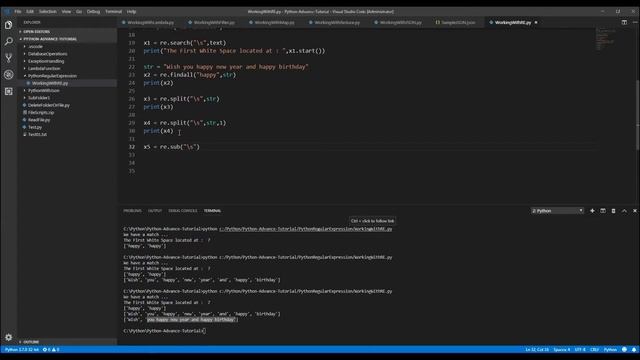
Task: Open the Debug menu
Action: 93,11
